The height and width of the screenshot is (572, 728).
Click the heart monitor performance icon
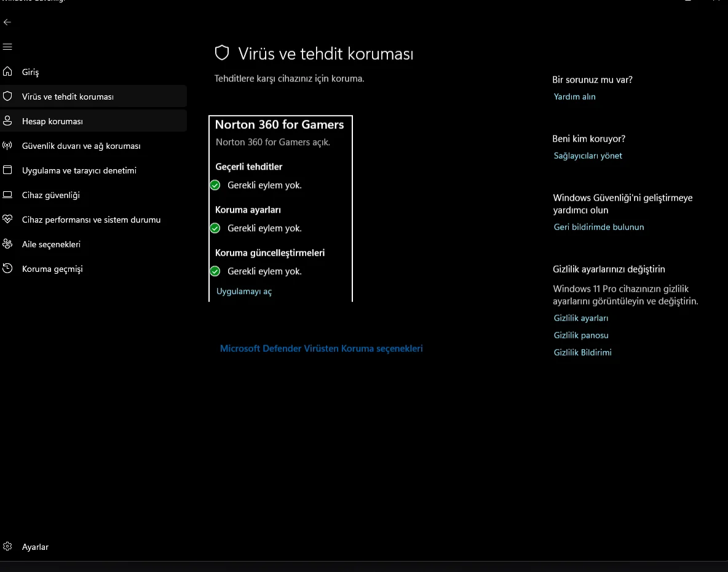[7, 219]
